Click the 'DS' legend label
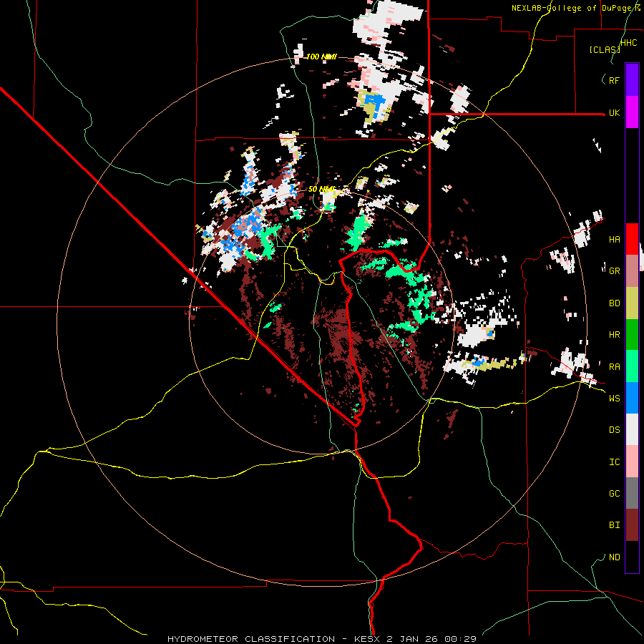Image resolution: width=644 pixels, height=644 pixels. coord(614,430)
